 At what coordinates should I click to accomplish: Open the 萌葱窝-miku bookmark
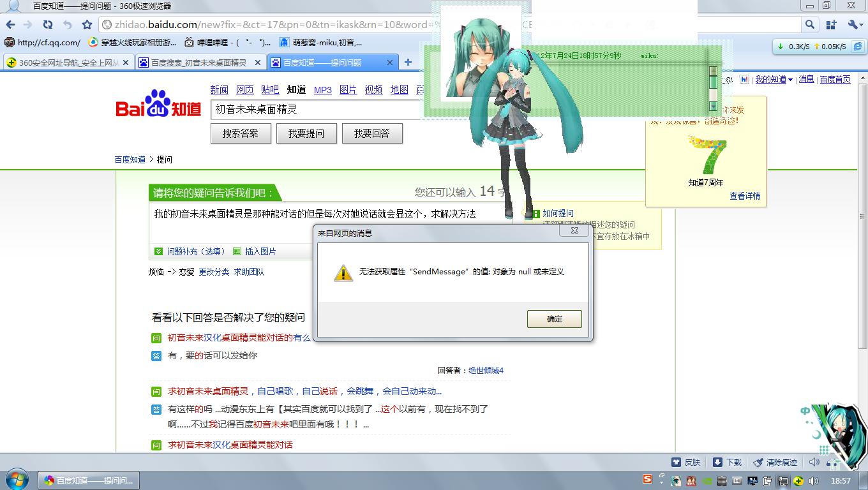pos(321,43)
